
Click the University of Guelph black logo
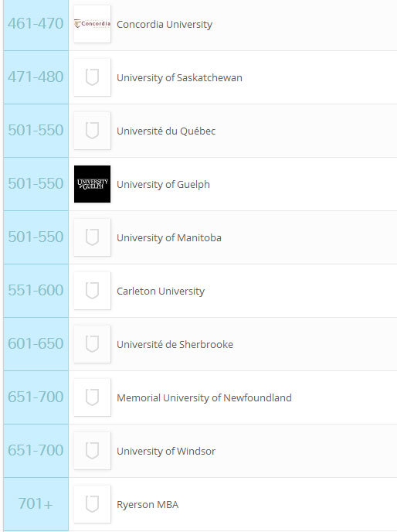92,184
